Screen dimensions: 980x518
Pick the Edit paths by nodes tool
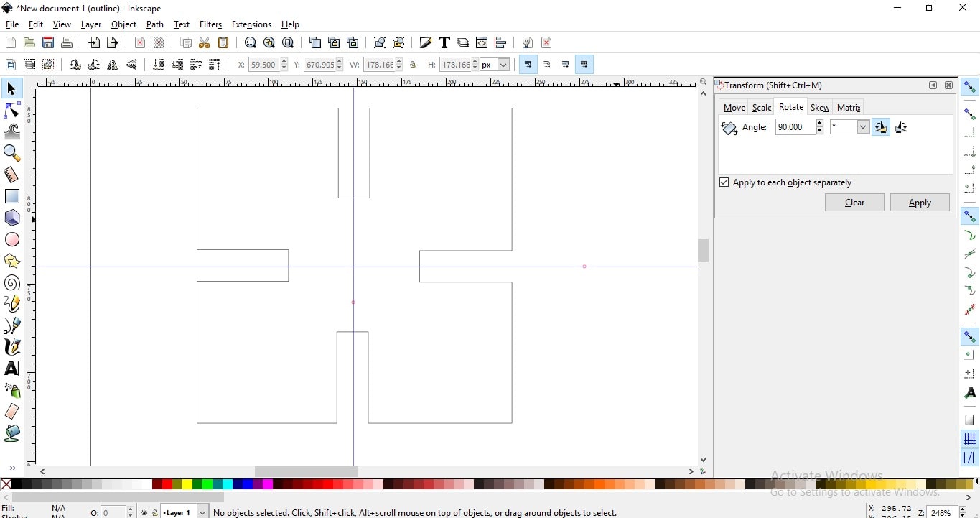pyautogui.click(x=11, y=110)
